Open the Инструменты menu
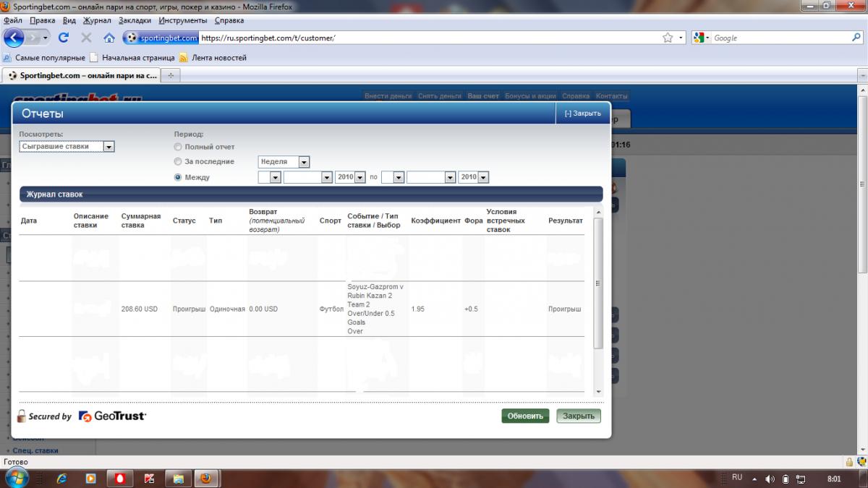The width and height of the screenshot is (868, 488). (182, 20)
